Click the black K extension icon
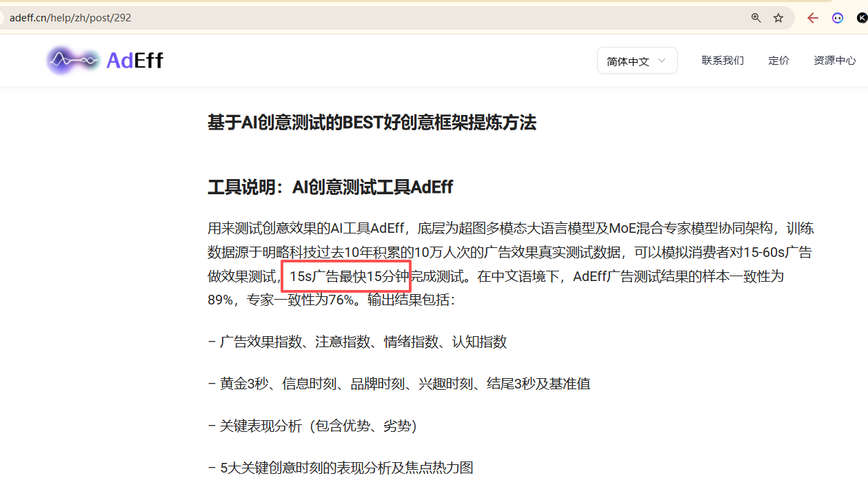 coord(862,18)
